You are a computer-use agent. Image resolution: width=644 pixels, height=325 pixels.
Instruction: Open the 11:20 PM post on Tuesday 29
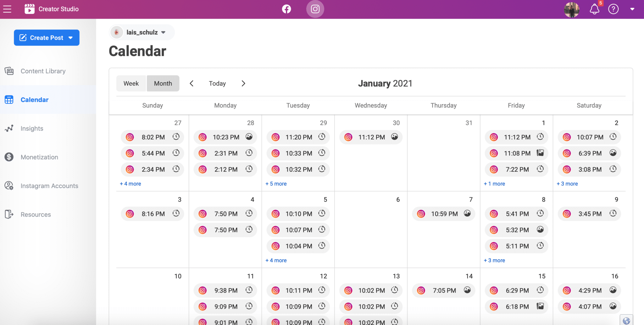[298, 137]
